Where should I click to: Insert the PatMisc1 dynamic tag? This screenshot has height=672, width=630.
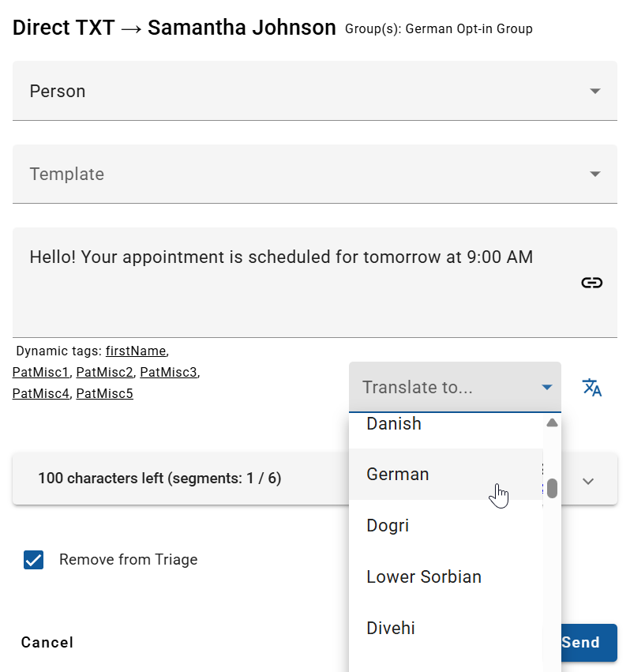click(41, 372)
